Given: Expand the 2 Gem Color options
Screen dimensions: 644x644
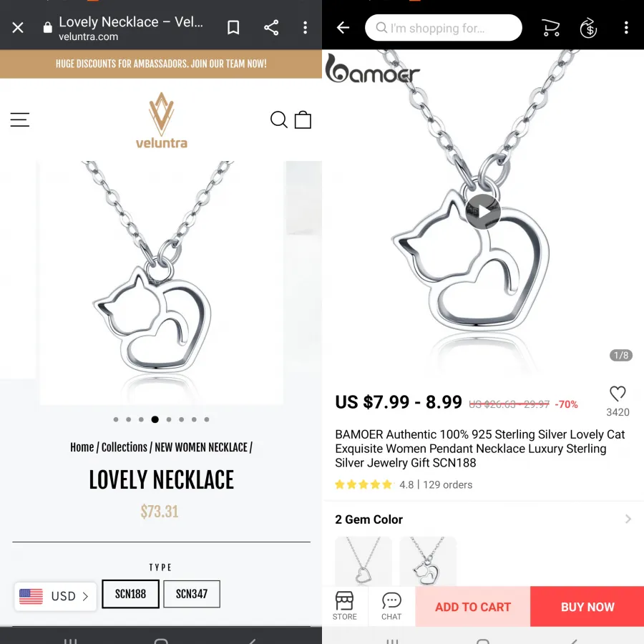Looking at the screenshot, I should tap(483, 519).
